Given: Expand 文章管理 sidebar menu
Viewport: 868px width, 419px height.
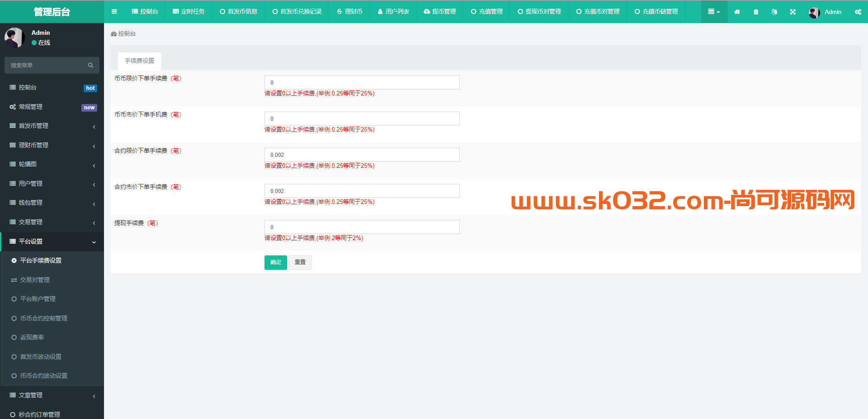Looking at the screenshot, I should (x=52, y=395).
